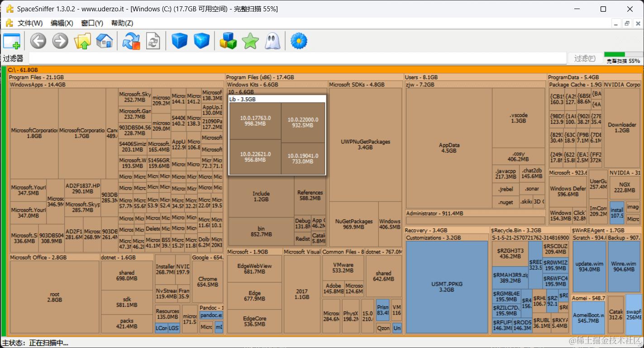644x348 pixels.
Task: Select the 10.0.22000.0 block
Action: (x=303, y=122)
